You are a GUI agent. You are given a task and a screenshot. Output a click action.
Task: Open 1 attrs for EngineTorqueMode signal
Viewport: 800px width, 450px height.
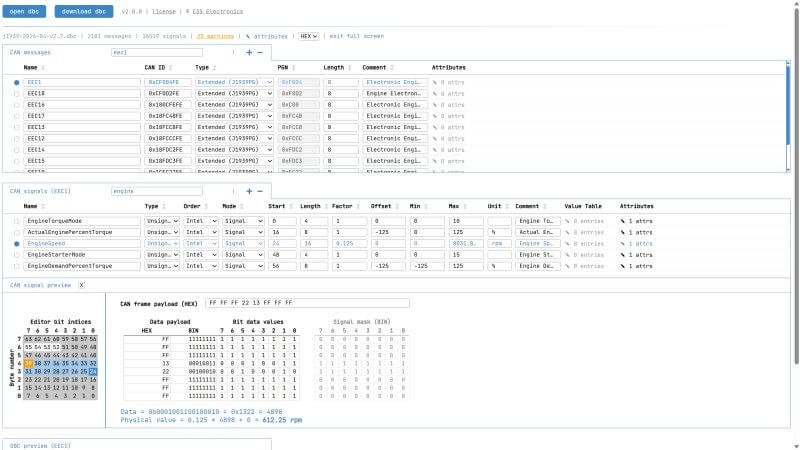(x=636, y=221)
